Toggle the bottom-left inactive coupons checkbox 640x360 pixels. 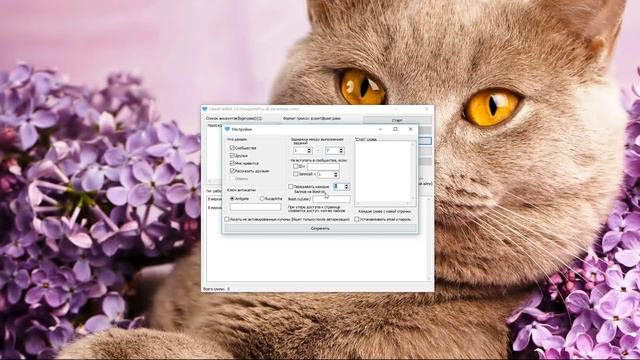pyautogui.click(x=227, y=220)
